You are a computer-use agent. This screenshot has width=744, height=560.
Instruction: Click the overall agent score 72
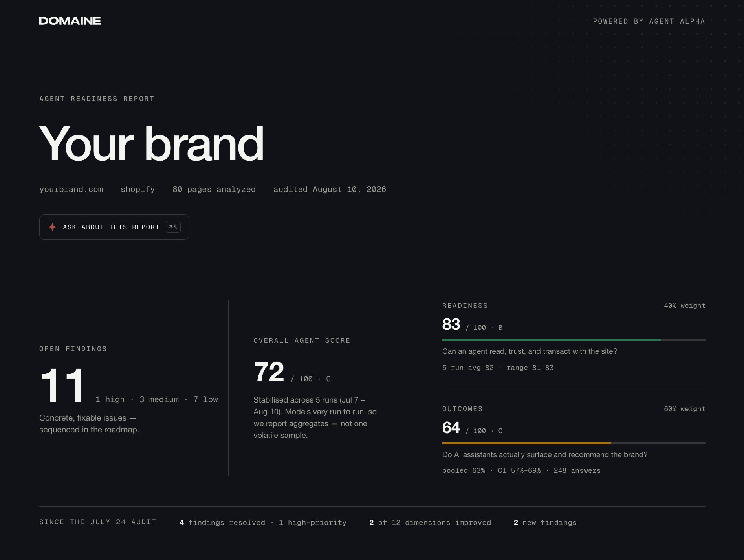coord(269,372)
